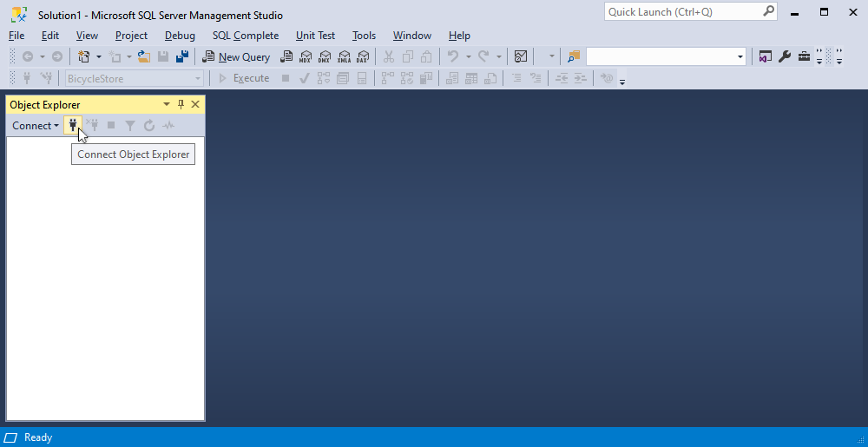
Task: Expand the Connect dropdown in Object Explorer
Action: (x=36, y=126)
